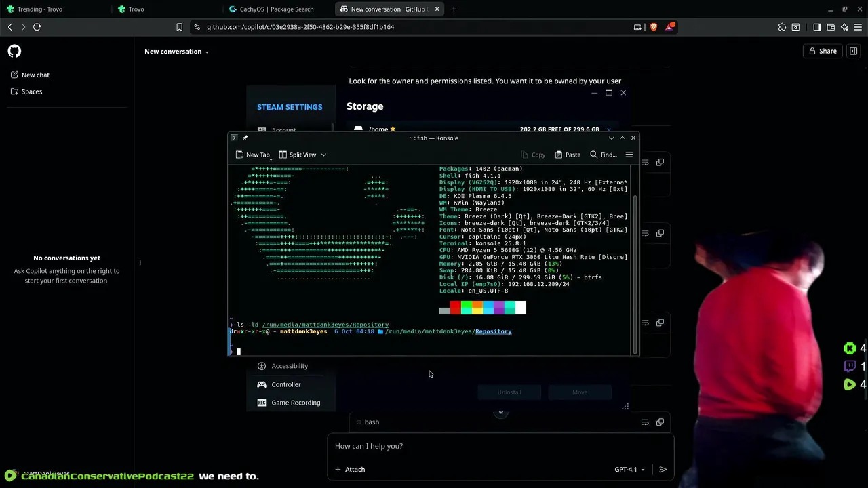The image size is (868, 488).
Task: Expand the Split View dropdown arrow
Action: 323,155
